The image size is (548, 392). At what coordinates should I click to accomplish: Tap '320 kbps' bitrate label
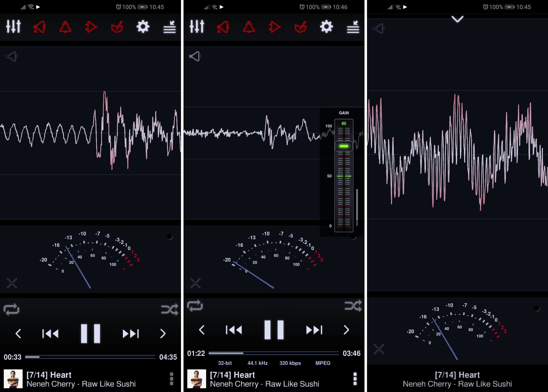coord(290,363)
